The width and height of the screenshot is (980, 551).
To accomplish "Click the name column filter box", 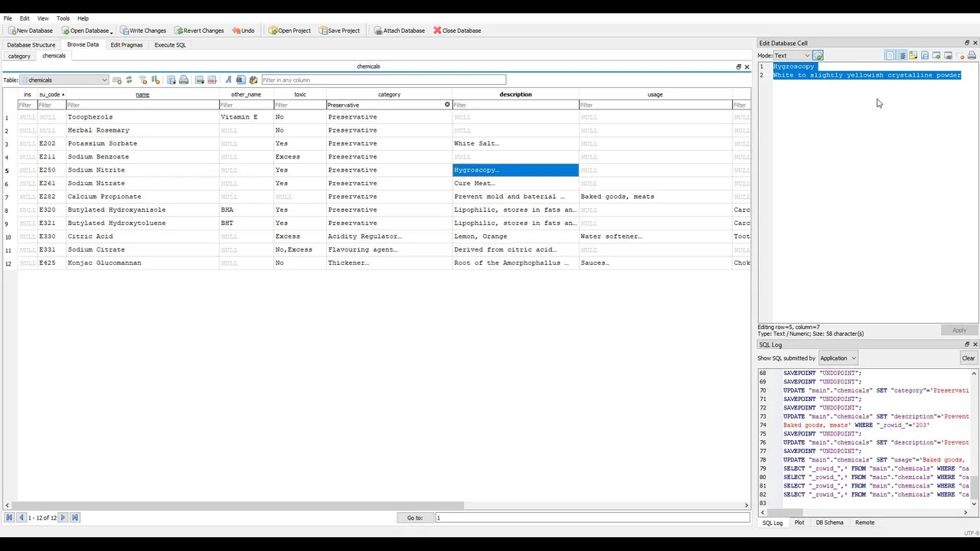I will click(x=142, y=105).
